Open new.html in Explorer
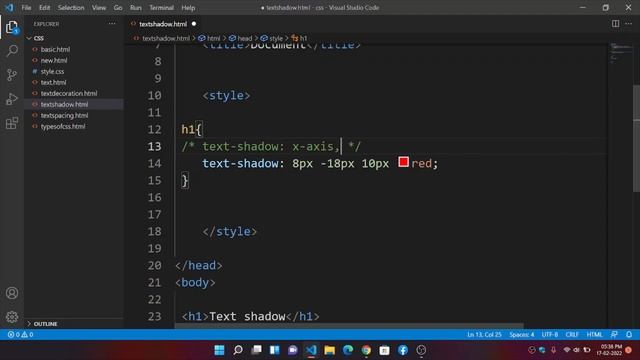The width and height of the screenshot is (640, 360). coord(54,60)
